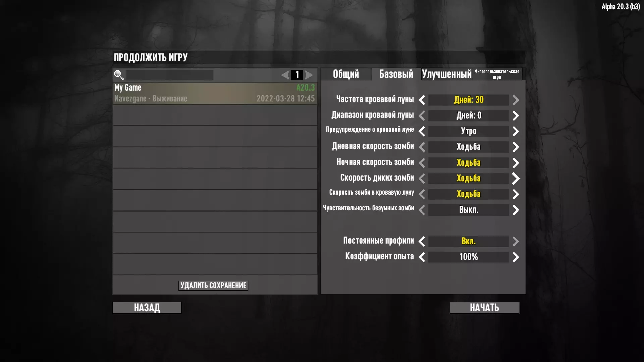Go to next saves page arrow
The width and height of the screenshot is (644, 362).
tap(309, 75)
